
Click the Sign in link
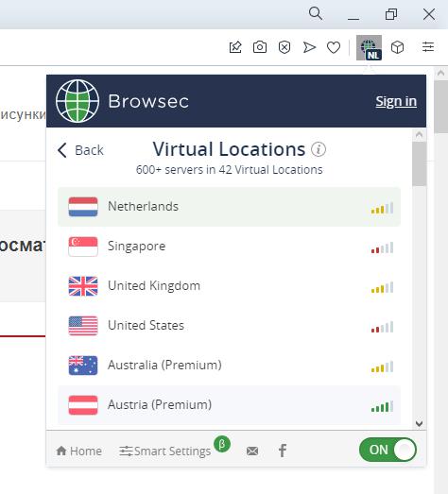coord(396,101)
